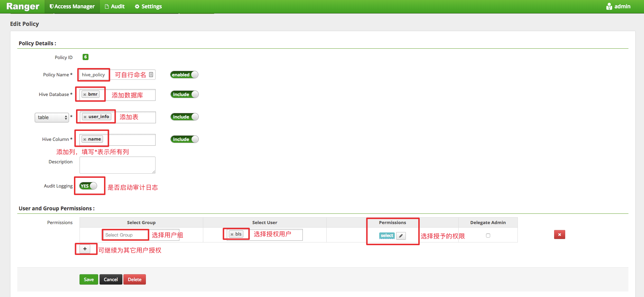
Task: Toggle the table include switch
Action: click(x=184, y=117)
